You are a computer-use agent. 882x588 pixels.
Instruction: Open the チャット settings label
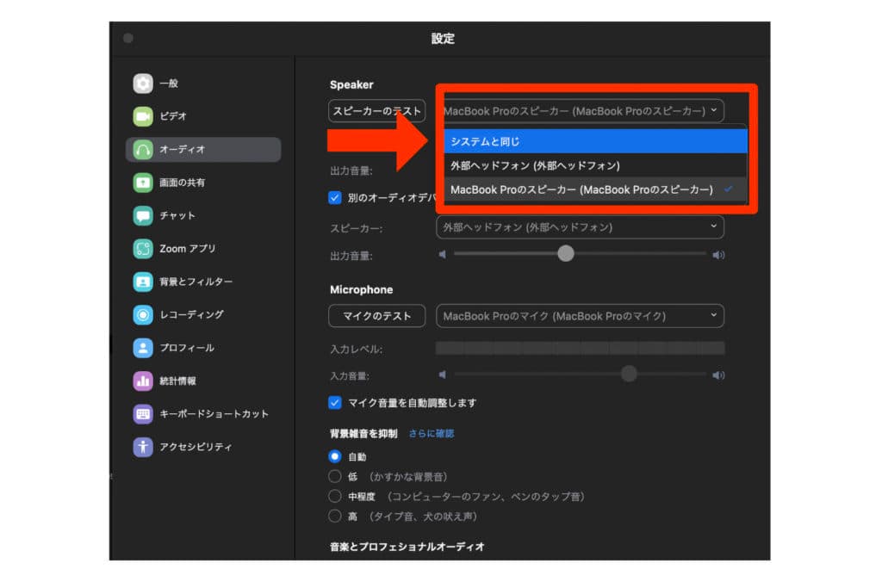pos(177,216)
